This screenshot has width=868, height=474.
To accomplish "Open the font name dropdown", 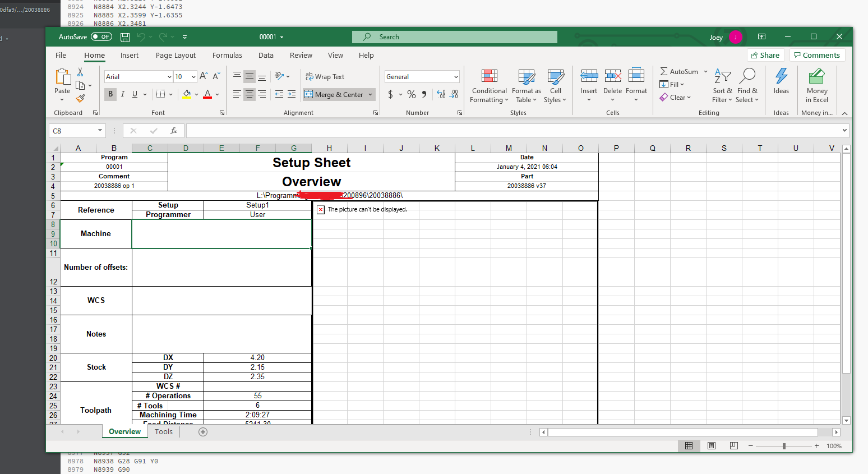I will click(x=169, y=76).
